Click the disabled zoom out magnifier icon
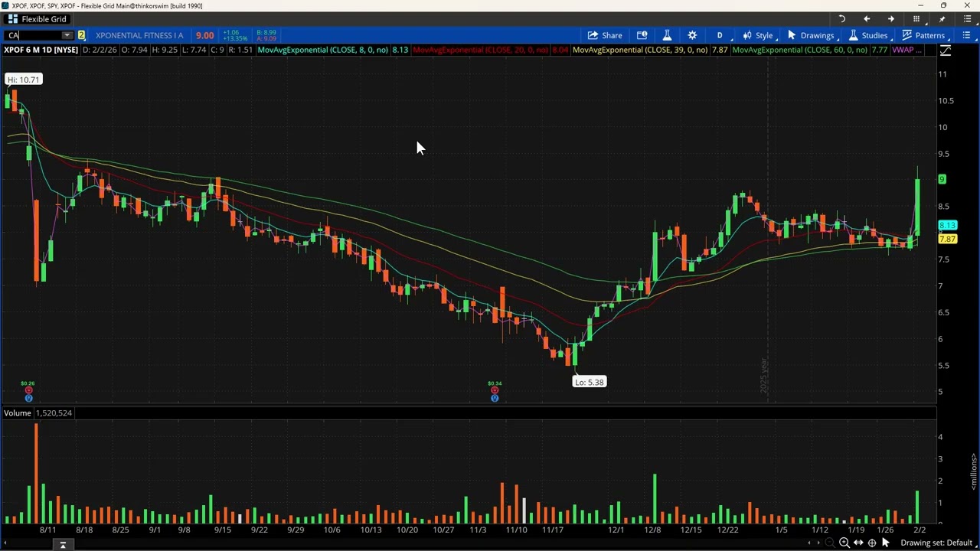 [x=830, y=543]
